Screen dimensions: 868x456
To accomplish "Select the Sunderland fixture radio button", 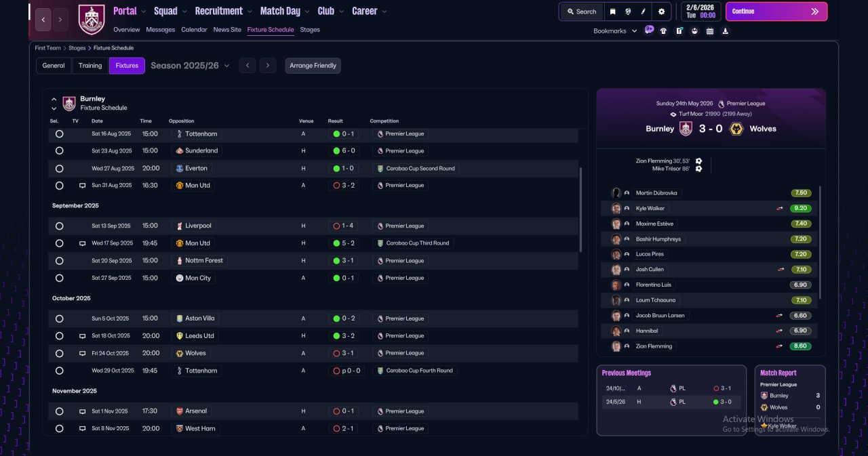I will coord(59,151).
